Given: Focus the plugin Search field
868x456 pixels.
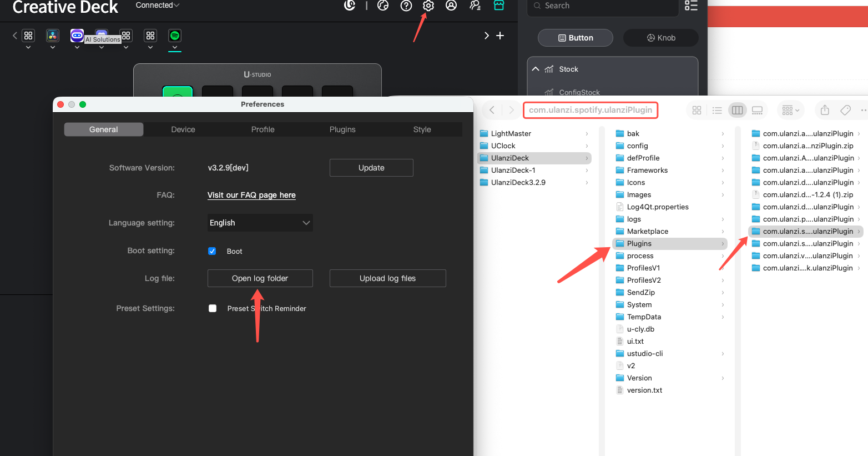Looking at the screenshot, I should tap(603, 7).
